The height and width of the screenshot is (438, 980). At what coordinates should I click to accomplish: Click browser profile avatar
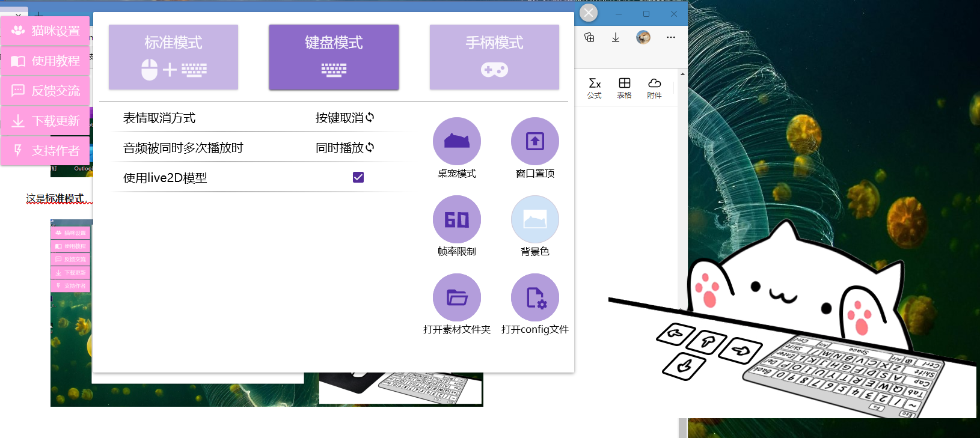(x=643, y=37)
